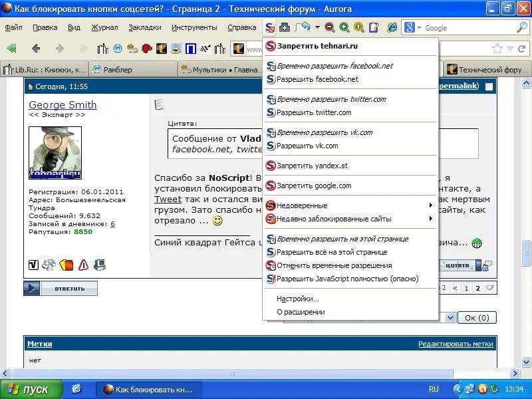Choose Временно разрешить vk.com

point(350,132)
